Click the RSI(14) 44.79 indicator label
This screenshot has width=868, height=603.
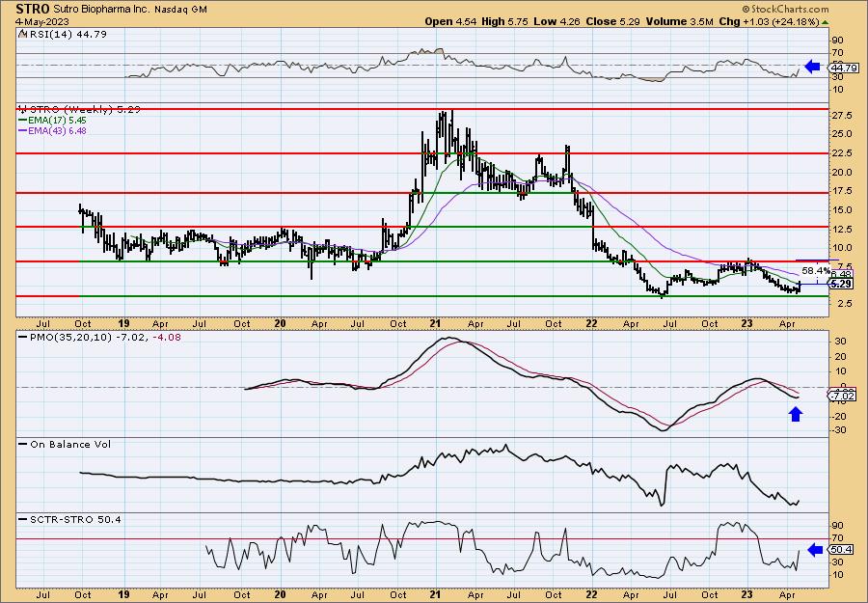click(x=67, y=34)
